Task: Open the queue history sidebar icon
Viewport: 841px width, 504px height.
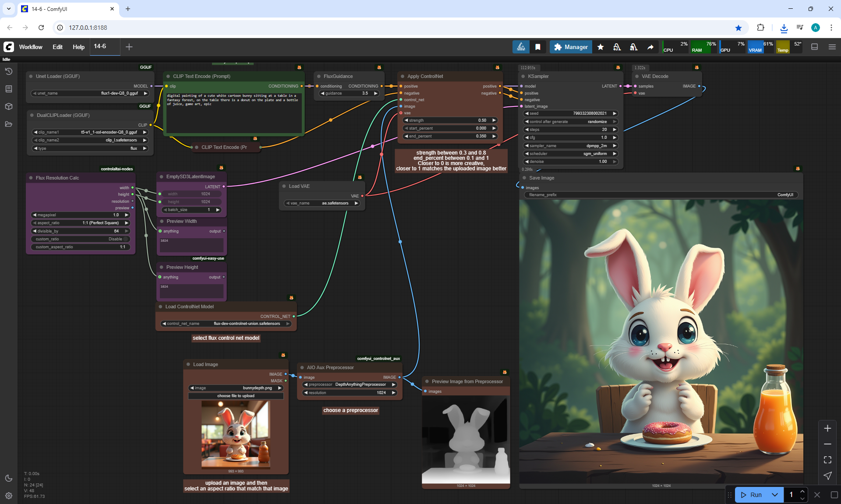Action: [x=9, y=71]
